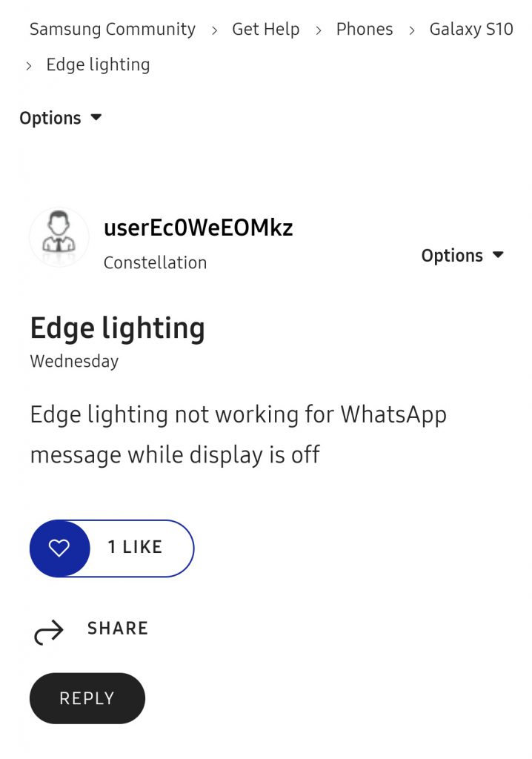Go to Samsung Community breadcrumb
This screenshot has height=759, width=532.
[x=113, y=30]
